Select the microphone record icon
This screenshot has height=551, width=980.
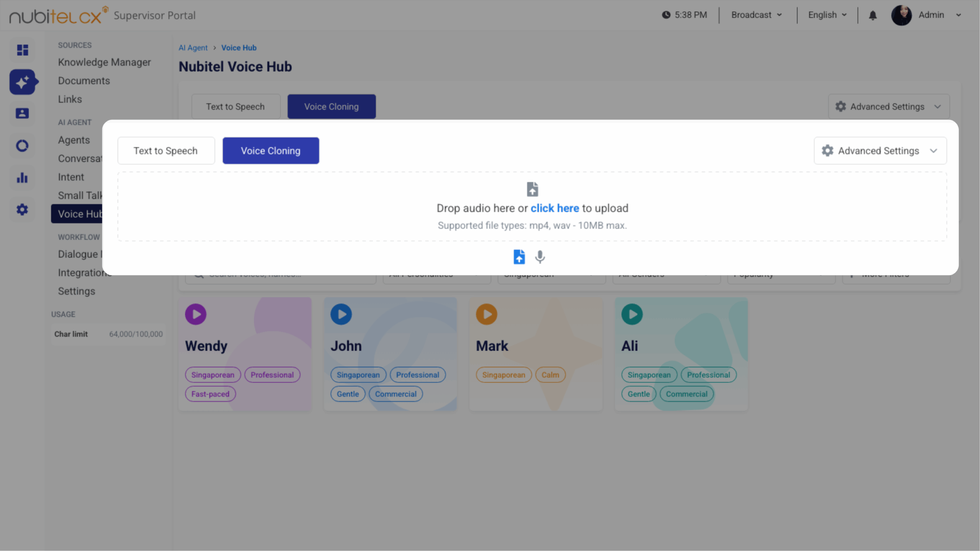point(540,257)
